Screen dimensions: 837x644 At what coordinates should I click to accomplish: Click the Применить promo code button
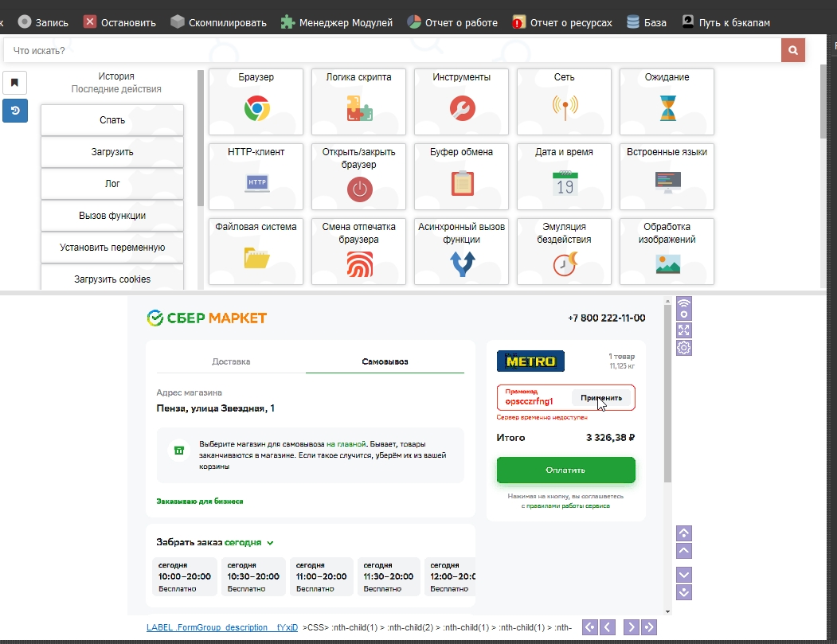tap(601, 397)
